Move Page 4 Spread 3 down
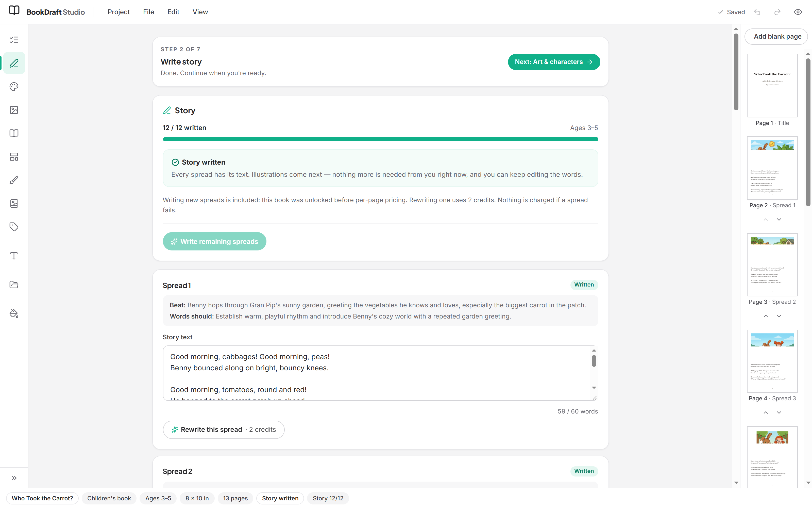This screenshot has height=508, width=812. click(x=779, y=412)
